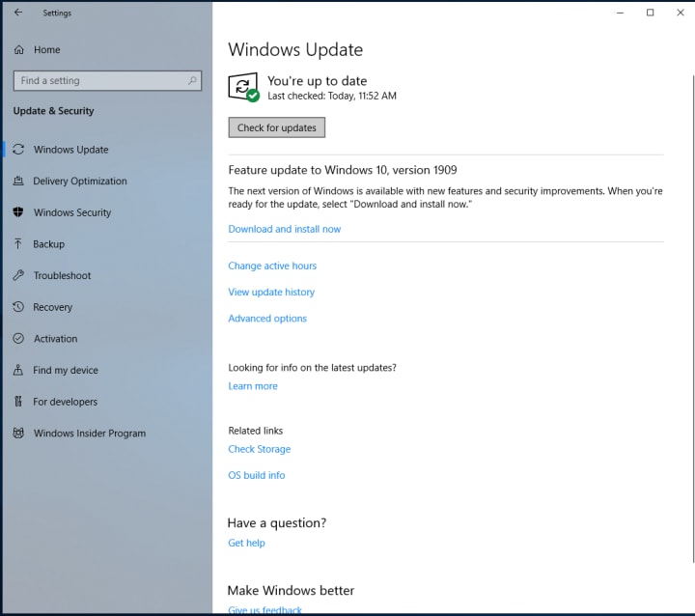Click the Windows Insider Program cat icon
The height and width of the screenshot is (616, 695).
coord(18,433)
